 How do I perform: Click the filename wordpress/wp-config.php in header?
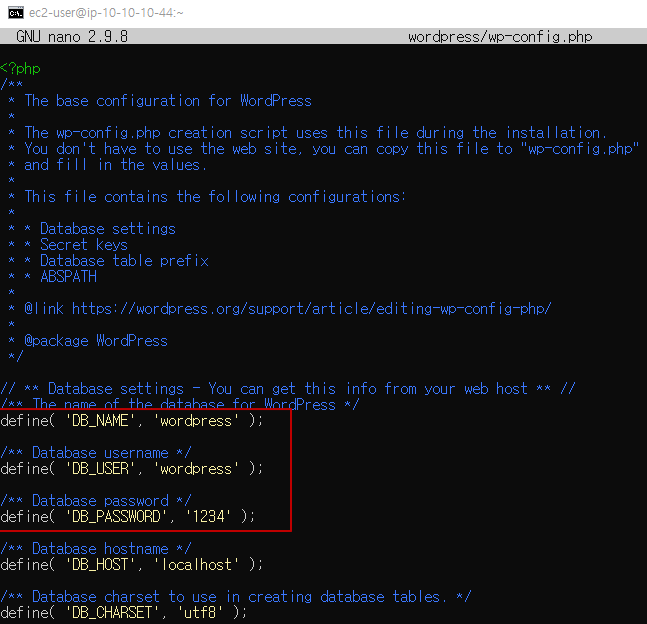[x=500, y=37]
